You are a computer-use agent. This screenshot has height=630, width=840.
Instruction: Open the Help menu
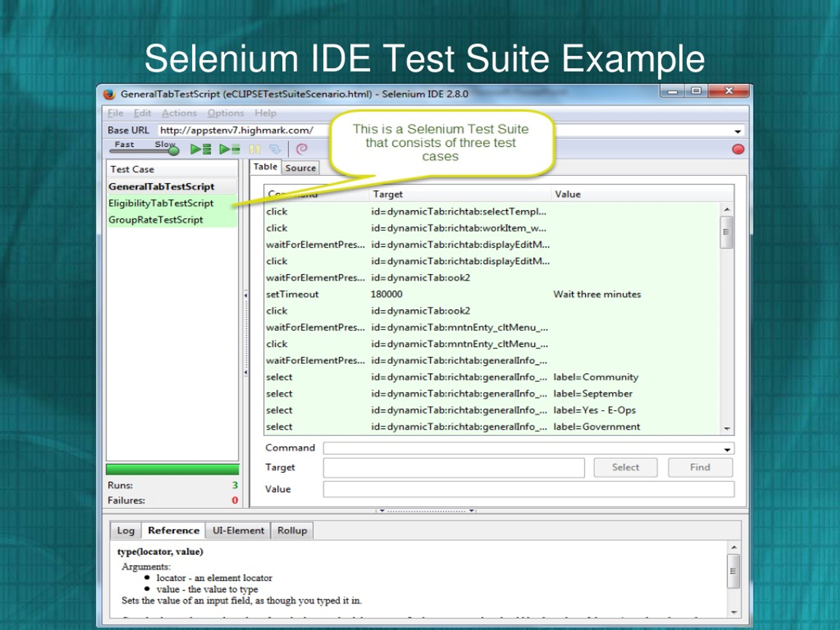tap(265, 113)
